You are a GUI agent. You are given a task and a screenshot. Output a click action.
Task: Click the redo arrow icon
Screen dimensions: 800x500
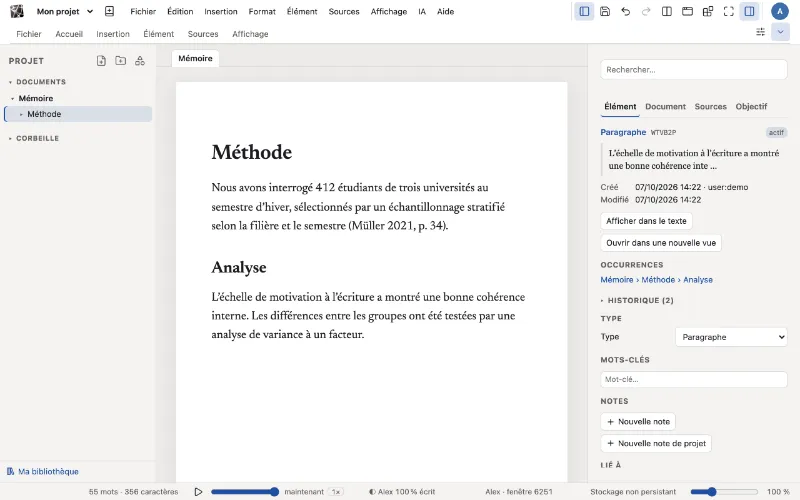[646, 11]
